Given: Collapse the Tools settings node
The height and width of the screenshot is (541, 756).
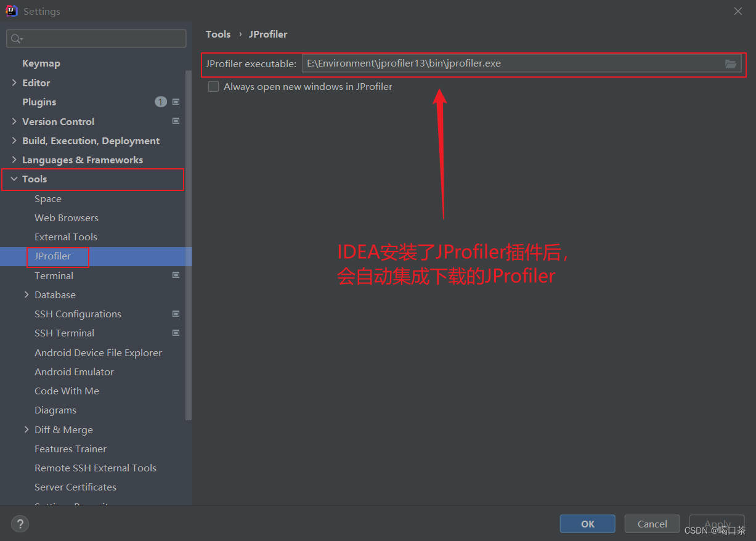Looking at the screenshot, I should (14, 179).
